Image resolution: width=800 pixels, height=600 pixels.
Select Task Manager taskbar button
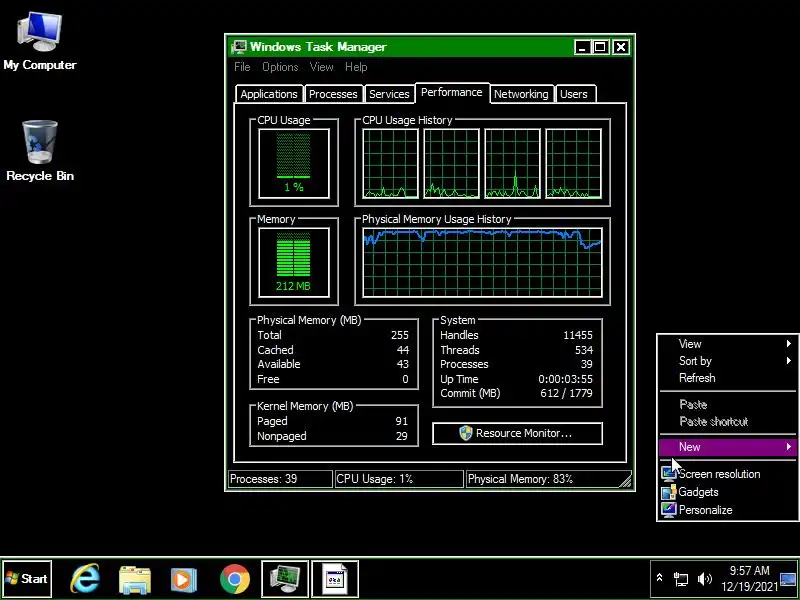[285, 579]
